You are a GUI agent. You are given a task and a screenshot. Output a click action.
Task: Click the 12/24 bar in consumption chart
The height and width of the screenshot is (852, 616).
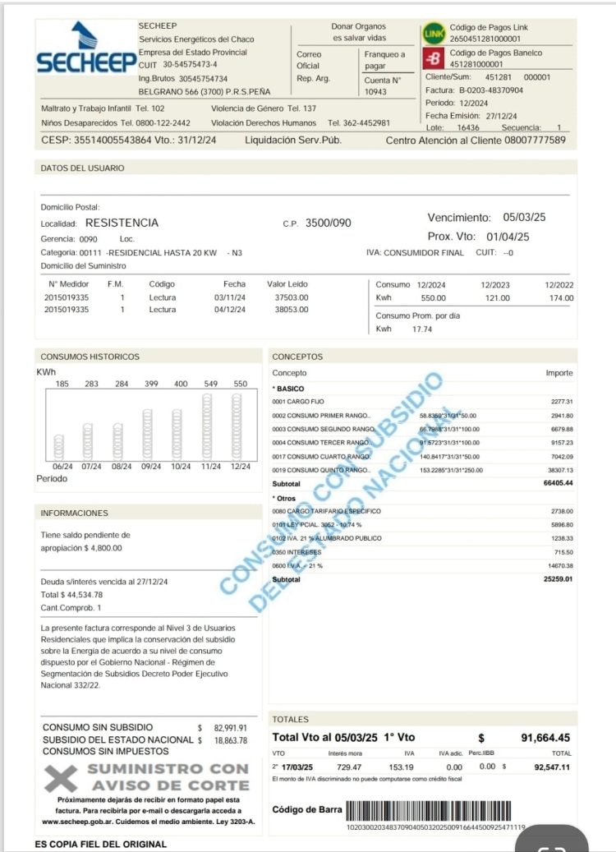coord(240,429)
